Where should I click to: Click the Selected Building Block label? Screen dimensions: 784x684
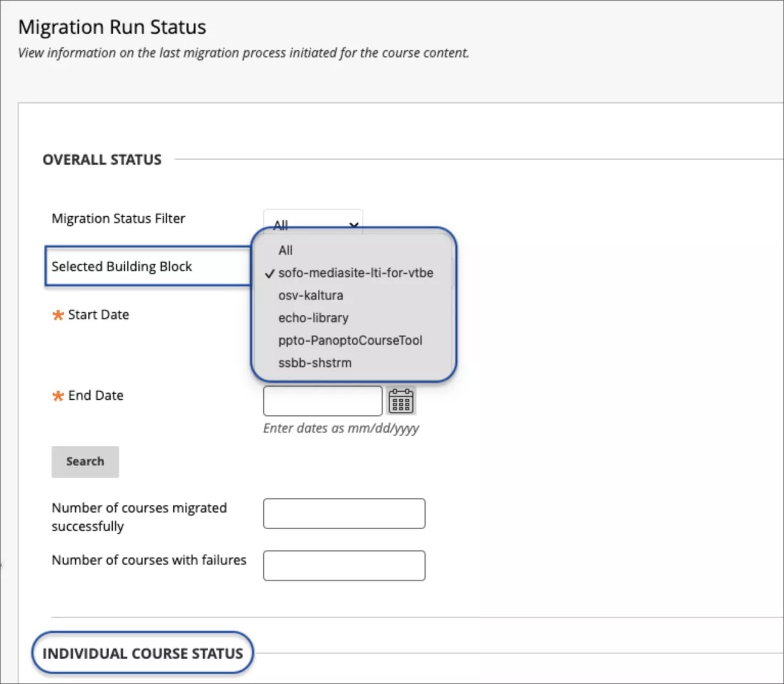pos(120,266)
